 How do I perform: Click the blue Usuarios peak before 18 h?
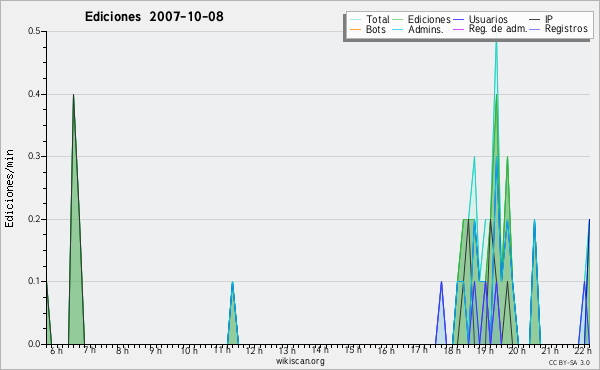[x=441, y=283]
